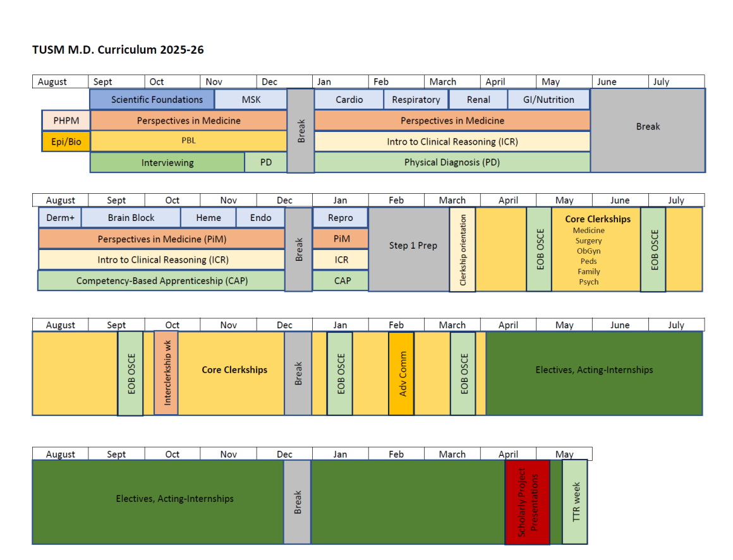The width and height of the screenshot is (733, 560).
Task: Select the 'MSK' block
Action: tap(251, 100)
